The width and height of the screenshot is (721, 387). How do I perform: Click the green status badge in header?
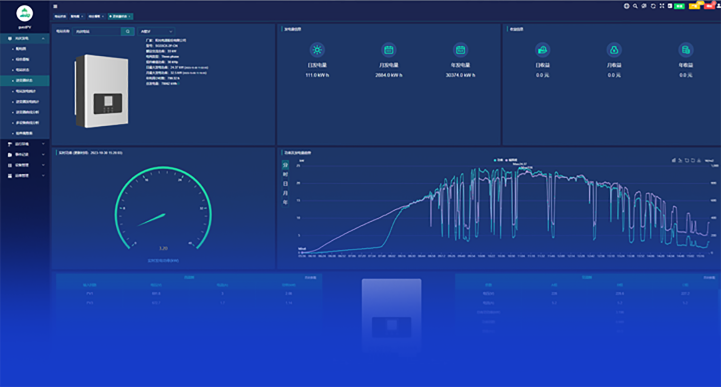coord(679,6)
